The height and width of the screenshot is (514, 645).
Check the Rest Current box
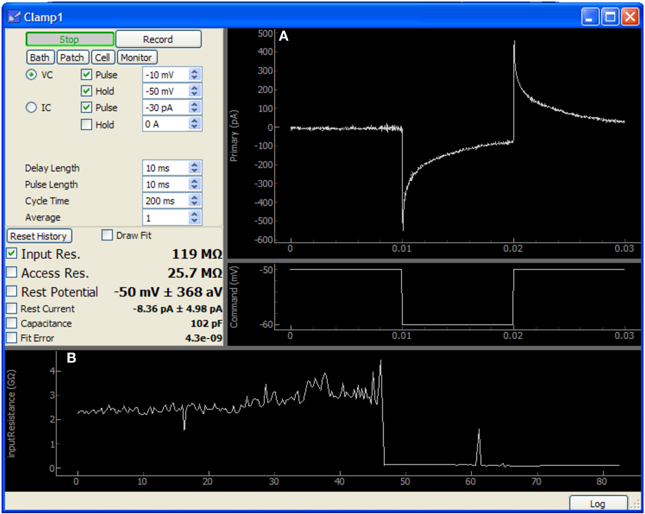click(x=12, y=308)
